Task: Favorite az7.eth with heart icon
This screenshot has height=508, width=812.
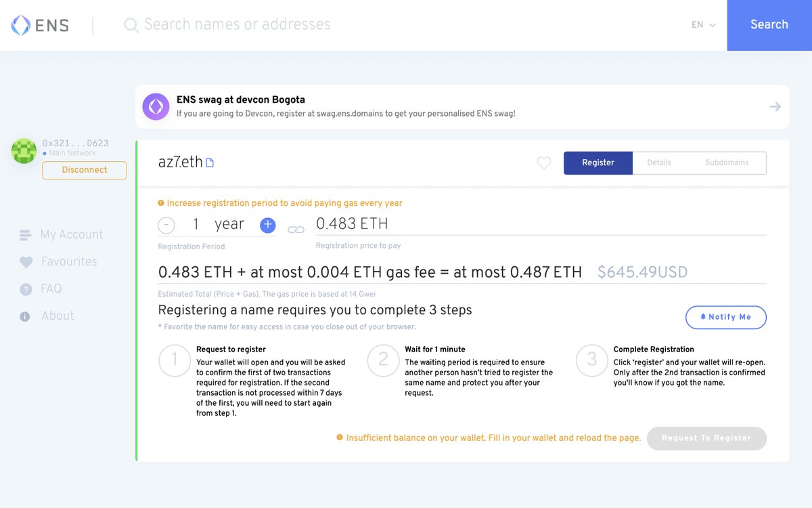Action: click(x=544, y=163)
